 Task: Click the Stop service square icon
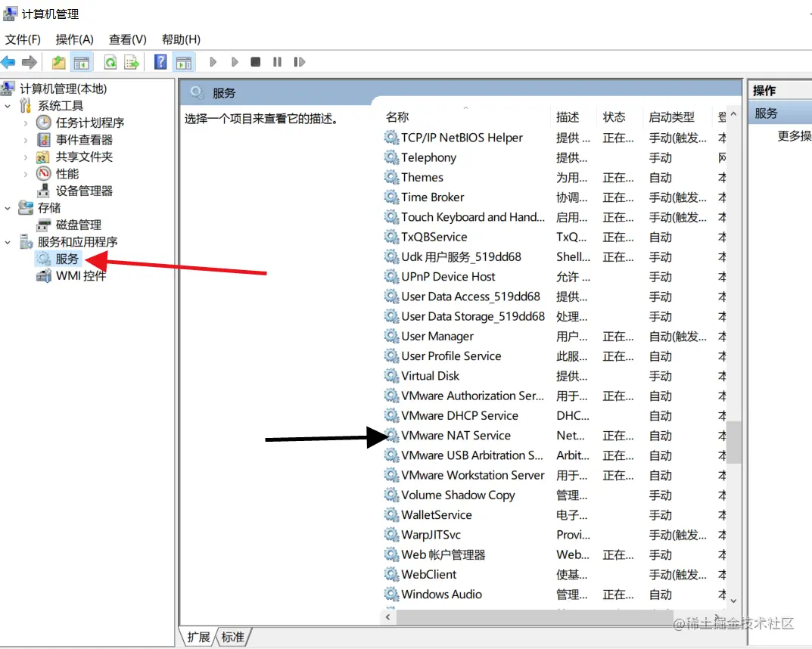click(255, 62)
